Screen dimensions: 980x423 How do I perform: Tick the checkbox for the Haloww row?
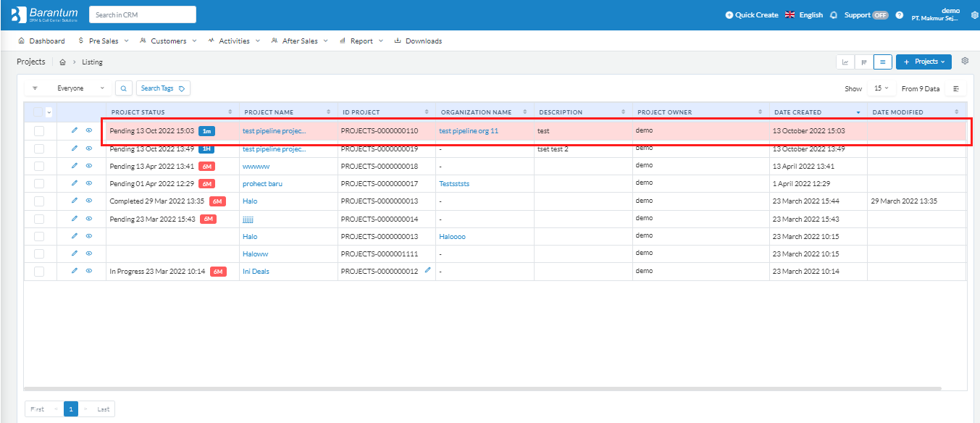39,254
